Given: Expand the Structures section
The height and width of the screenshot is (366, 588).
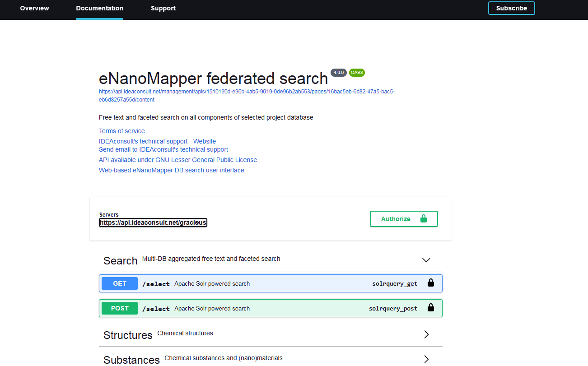Looking at the screenshot, I should pos(426,334).
